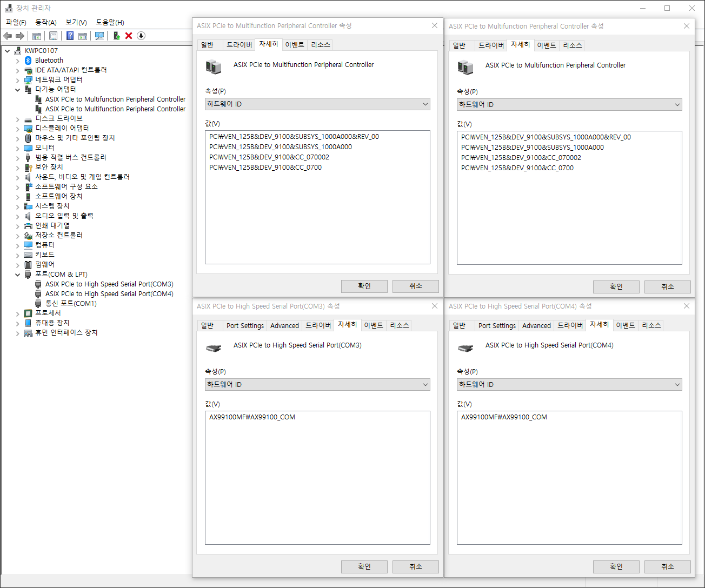The image size is (705, 588).
Task: Click the Forward arrow in Device Manager toolbar
Action: coord(20,36)
